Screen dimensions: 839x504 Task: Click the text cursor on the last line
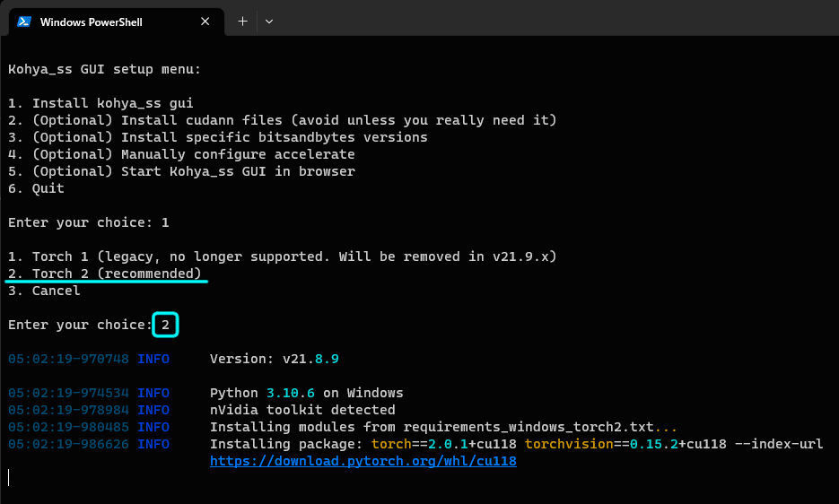tap(9, 477)
